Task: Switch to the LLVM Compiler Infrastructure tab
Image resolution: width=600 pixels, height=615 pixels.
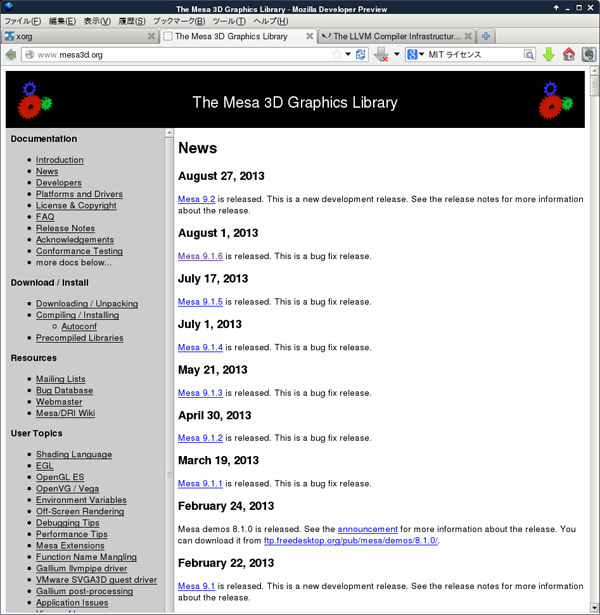Action: point(396,36)
